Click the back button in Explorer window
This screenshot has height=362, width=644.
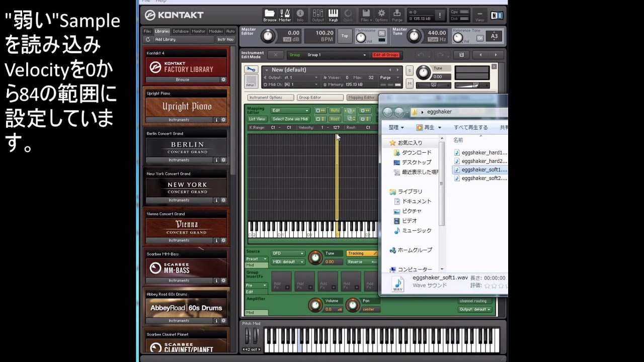click(x=387, y=112)
